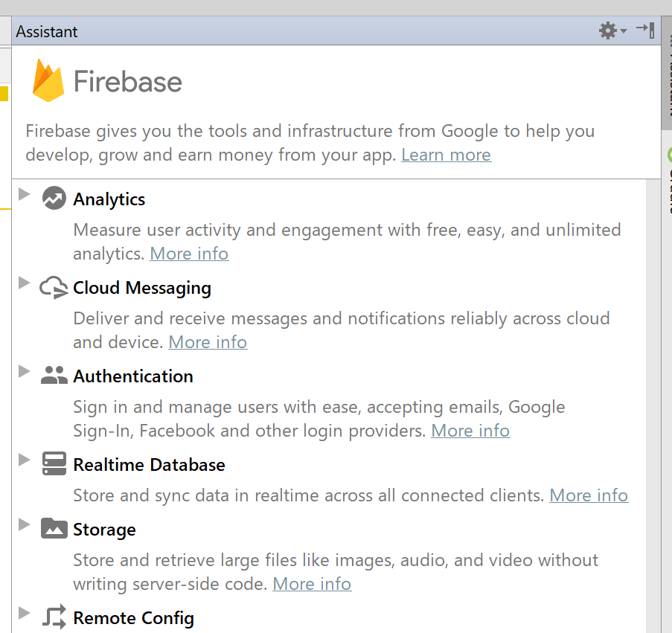The image size is (672, 633).
Task: Expand the Realtime Database section triangle
Action: [x=25, y=460]
